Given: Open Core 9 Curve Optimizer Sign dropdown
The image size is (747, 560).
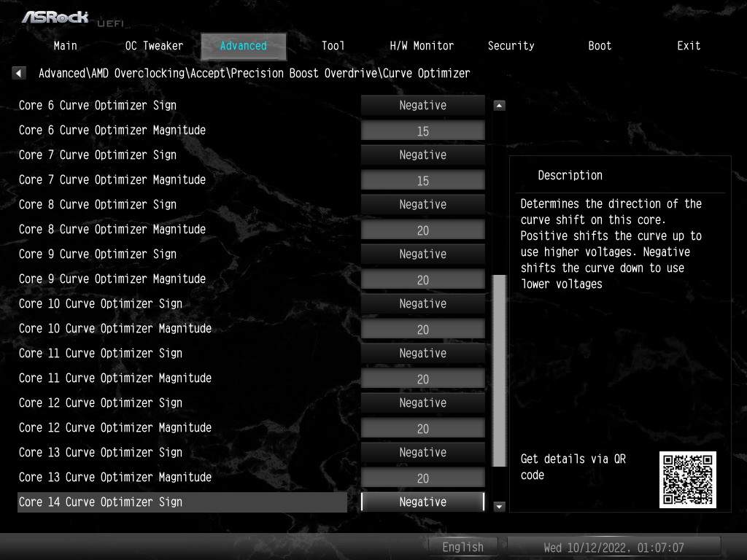Looking at the screenshot, I should coord(423,254).
